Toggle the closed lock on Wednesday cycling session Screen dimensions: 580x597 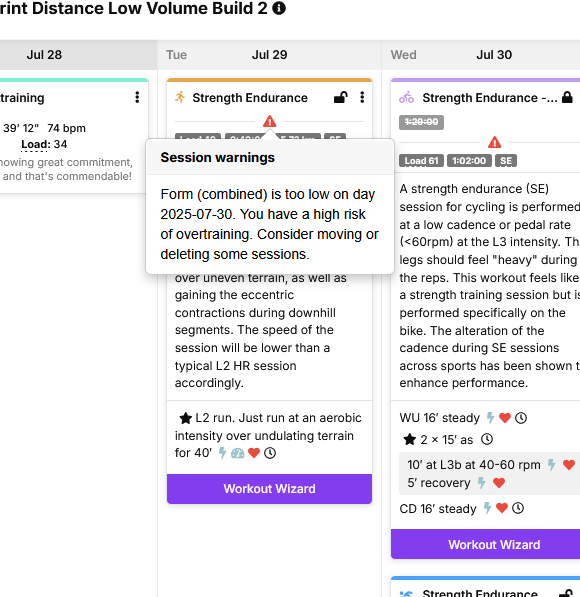pos(567,97)
